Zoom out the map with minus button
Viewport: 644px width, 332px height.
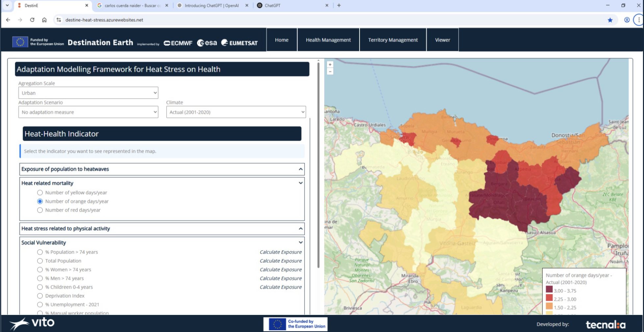(x=330, y=71)
